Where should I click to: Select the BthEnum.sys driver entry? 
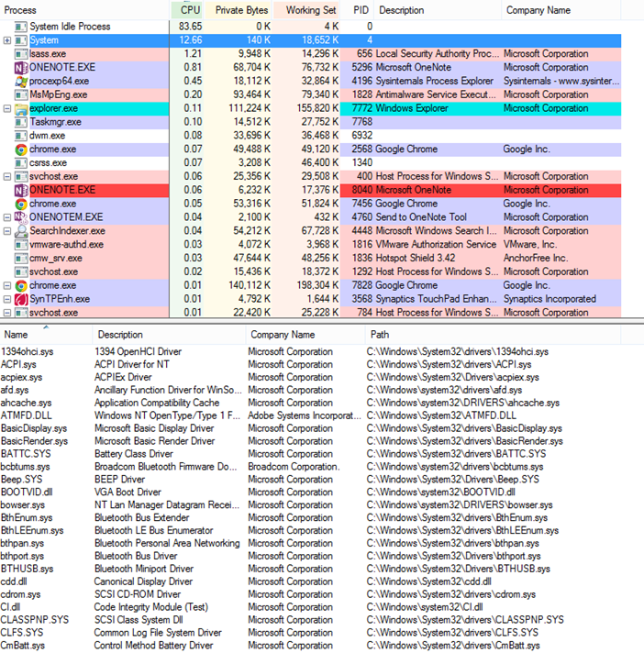click(310, 518)
